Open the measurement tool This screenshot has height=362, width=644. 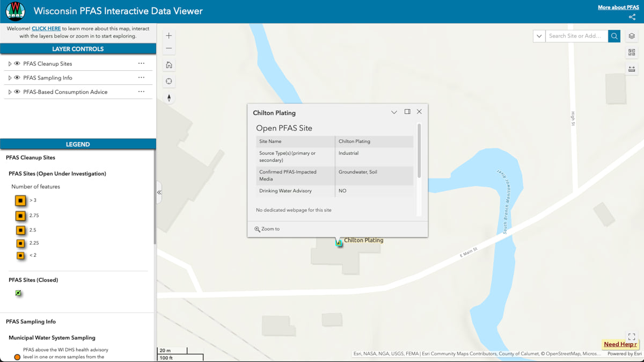point(632,69)
